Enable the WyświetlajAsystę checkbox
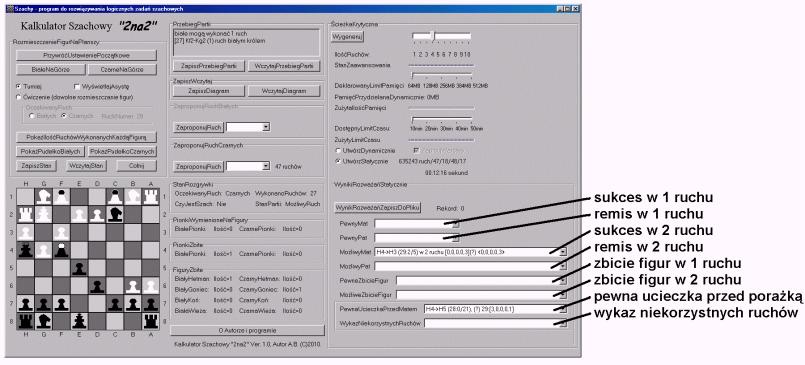 (x=76, y=87)
